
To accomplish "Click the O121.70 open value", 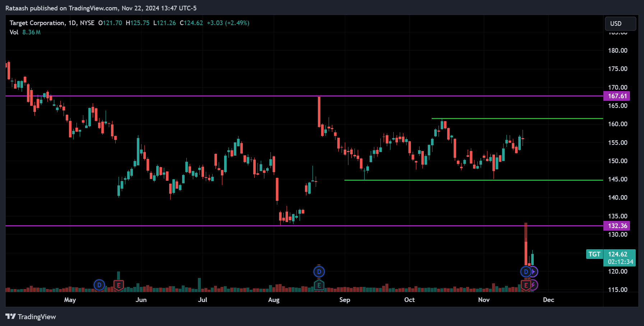I will (110, 23).
